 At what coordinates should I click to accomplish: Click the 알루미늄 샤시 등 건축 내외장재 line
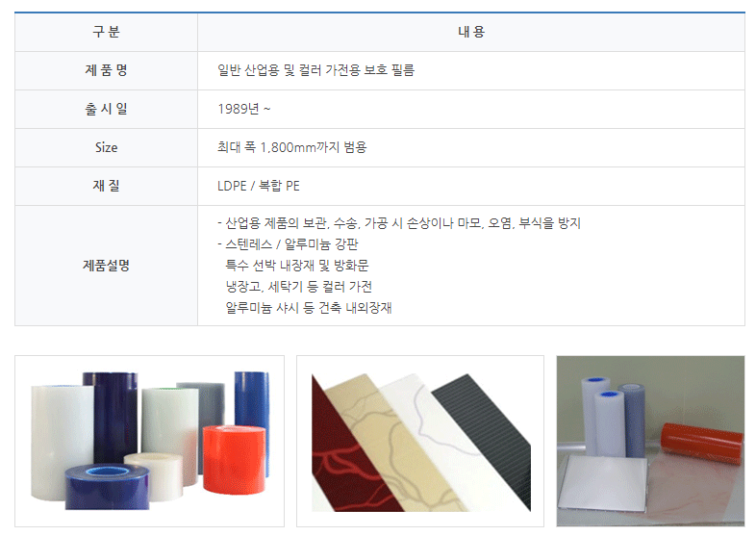pyautogui.click(x=309, y=308)
